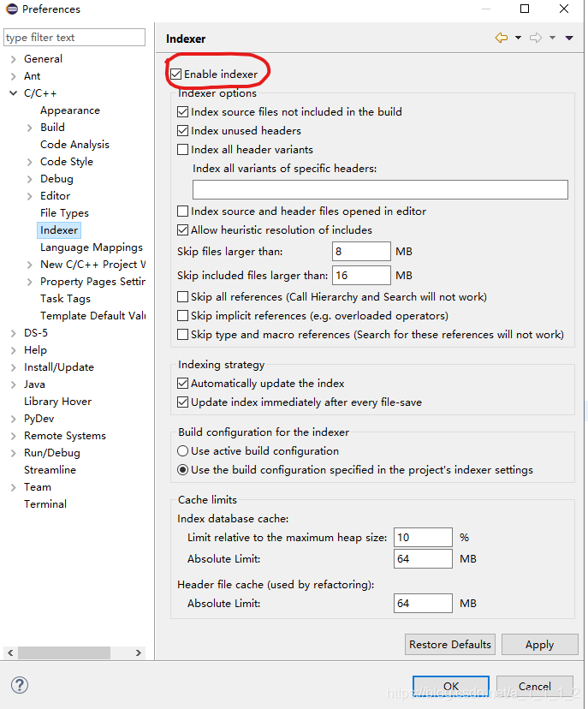Toggle Allow heuristic resolution of includes
Viewport: 588px width, 709px height.
[x=182, y=230]
